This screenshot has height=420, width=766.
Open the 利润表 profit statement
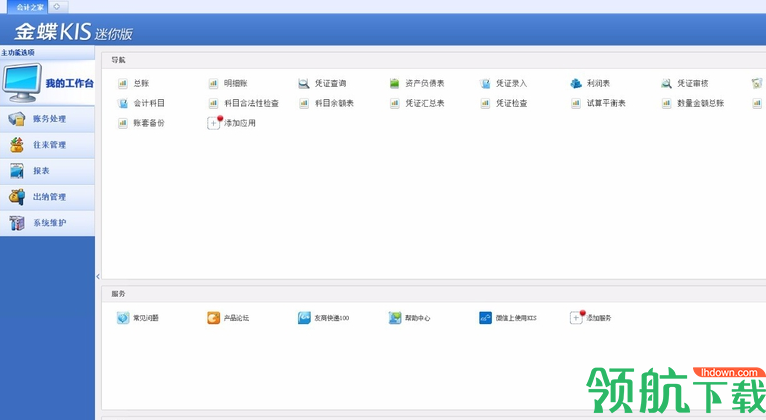[590, 84]
